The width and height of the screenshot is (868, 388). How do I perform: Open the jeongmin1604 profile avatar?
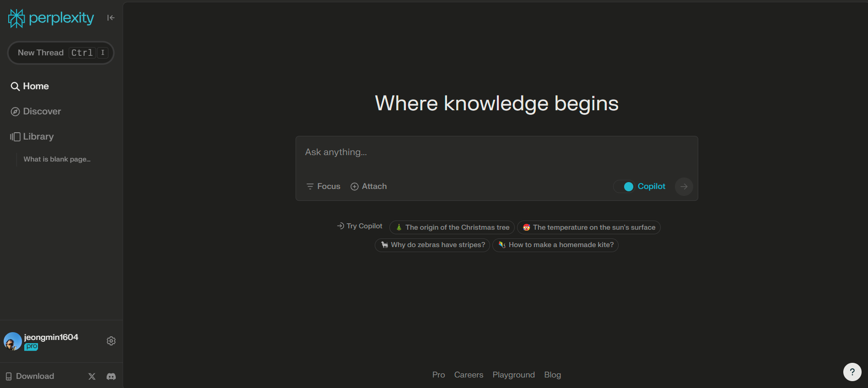pos(13,341)
